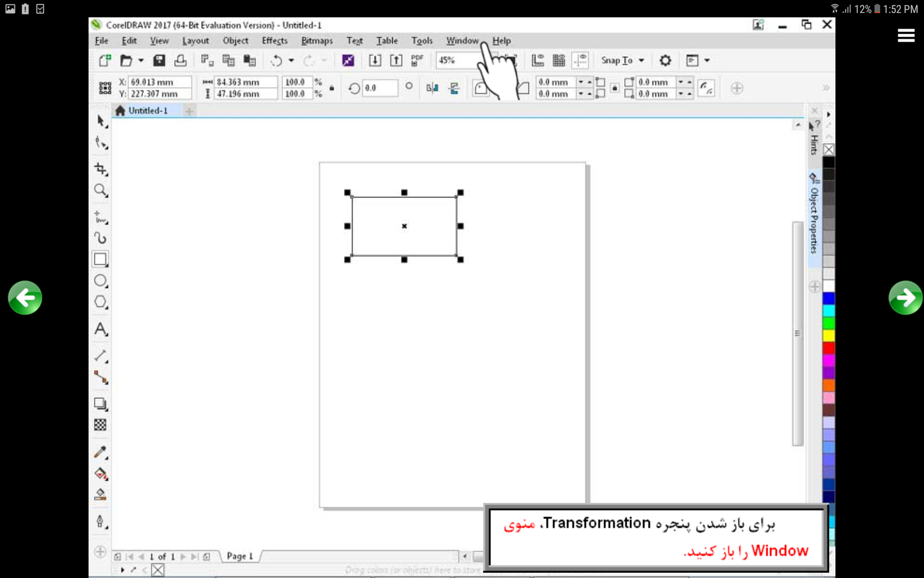The width and height of the screenshot is (924, 578).
Task: Select the Smart Fill tool
Action: pos(100,495)
